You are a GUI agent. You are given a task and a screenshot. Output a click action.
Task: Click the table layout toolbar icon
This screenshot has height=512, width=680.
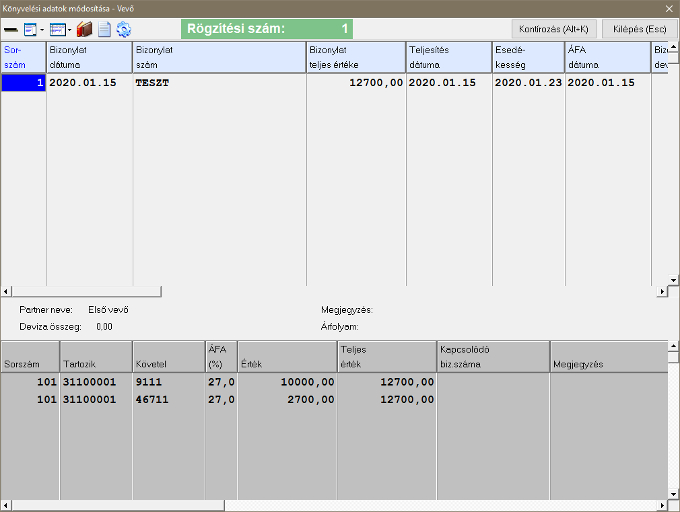tap(58, 30)
